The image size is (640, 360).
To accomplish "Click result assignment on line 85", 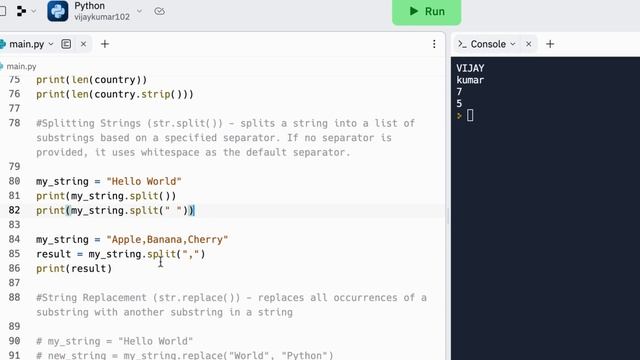I will click(121, 254).
